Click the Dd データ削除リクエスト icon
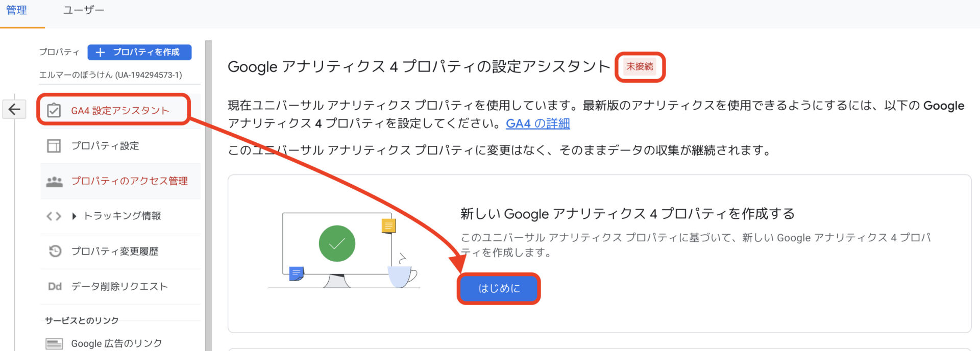The width and height of the screenshot is (980, 351). tap(55, 287)
